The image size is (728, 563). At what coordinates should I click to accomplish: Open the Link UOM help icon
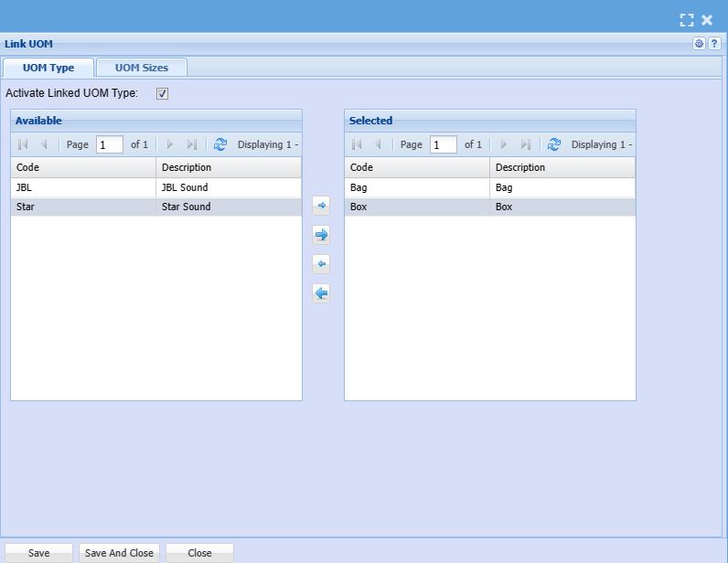coord(714,44)
